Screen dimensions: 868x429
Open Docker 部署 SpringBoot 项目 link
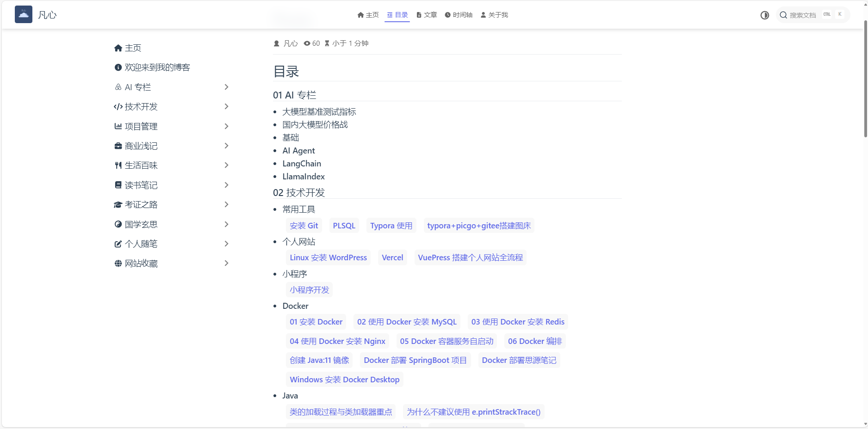415,360
